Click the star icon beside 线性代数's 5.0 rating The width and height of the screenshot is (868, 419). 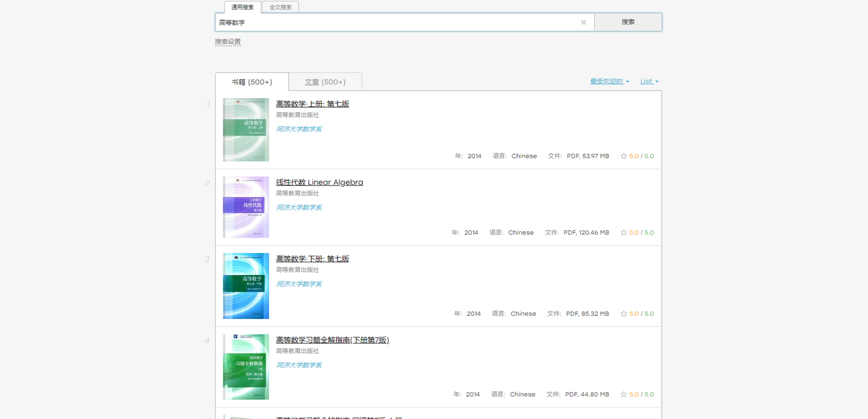(x=624, y=232)
